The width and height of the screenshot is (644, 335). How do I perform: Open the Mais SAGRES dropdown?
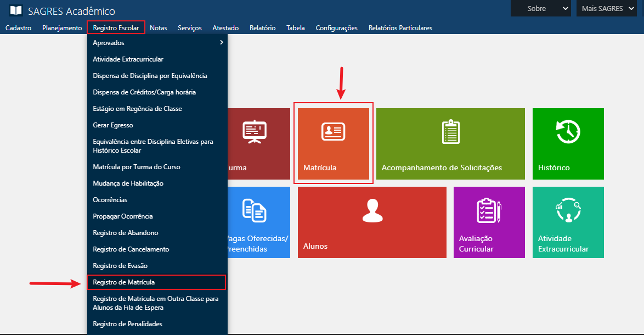[609, 8]
